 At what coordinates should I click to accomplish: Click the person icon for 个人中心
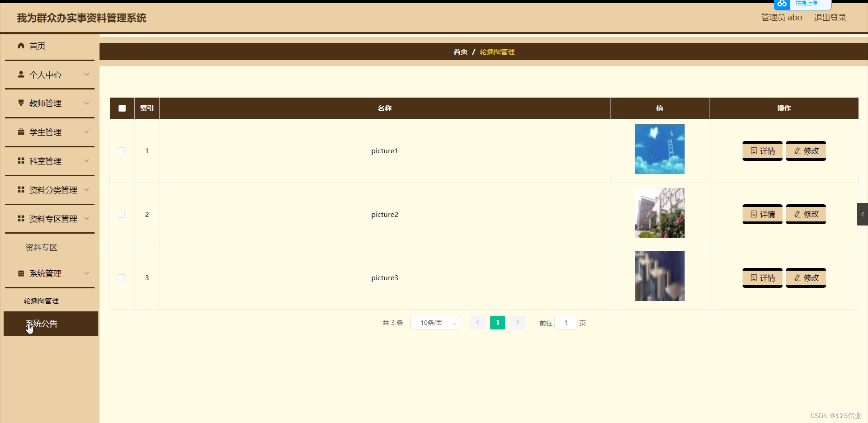(x=20, y=74)
